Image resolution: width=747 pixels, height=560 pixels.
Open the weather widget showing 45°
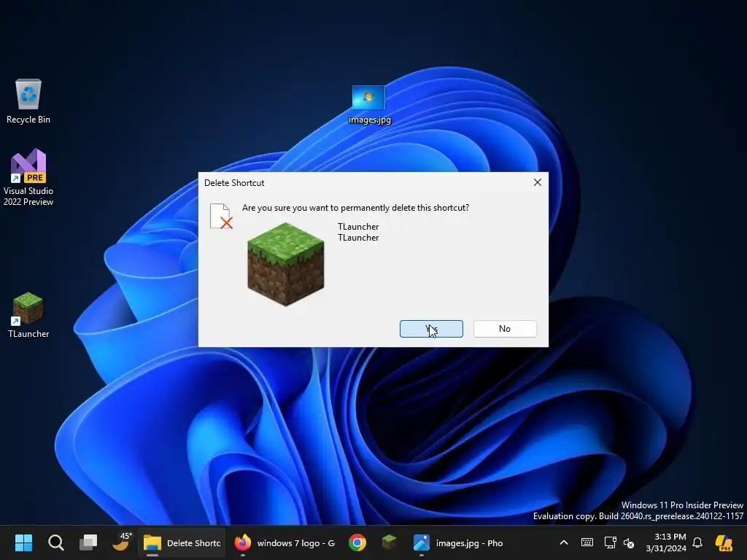[121, 542]
